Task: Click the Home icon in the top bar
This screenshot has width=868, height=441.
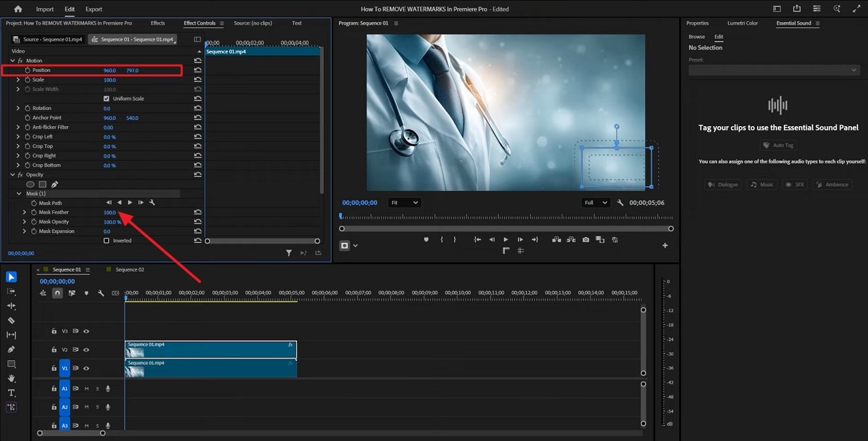Action: tap(18, 9)
